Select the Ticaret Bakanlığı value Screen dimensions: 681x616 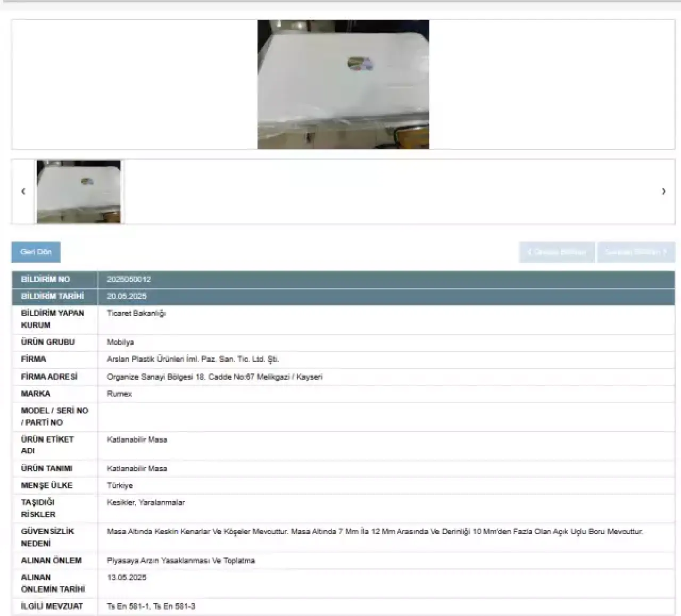point(136,313)
